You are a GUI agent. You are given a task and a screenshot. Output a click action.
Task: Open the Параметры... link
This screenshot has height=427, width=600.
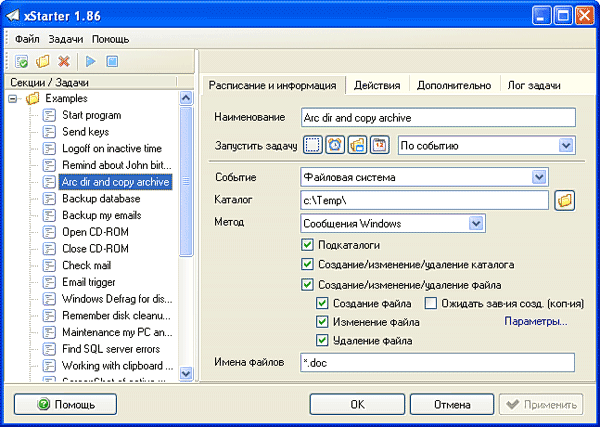click(x=536, y=321)
